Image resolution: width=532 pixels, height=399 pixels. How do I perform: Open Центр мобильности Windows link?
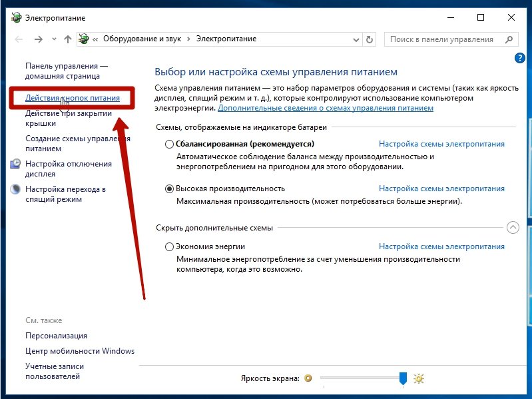click(80, 351)
